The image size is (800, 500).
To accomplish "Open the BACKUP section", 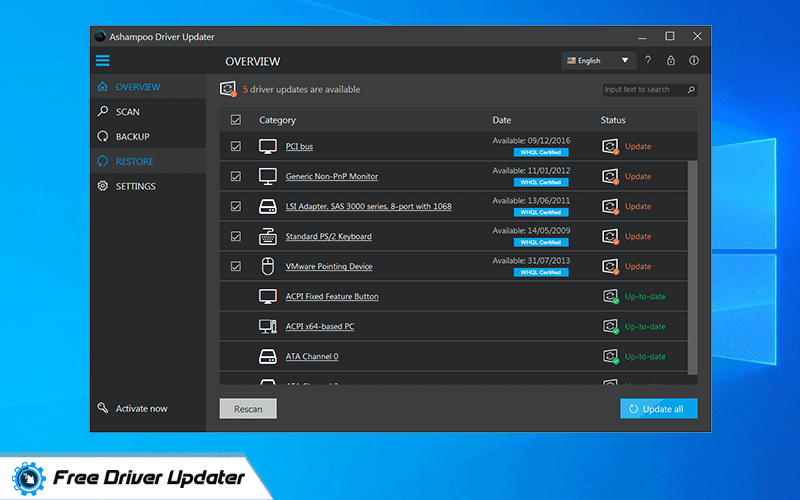I will click(148, 137).
